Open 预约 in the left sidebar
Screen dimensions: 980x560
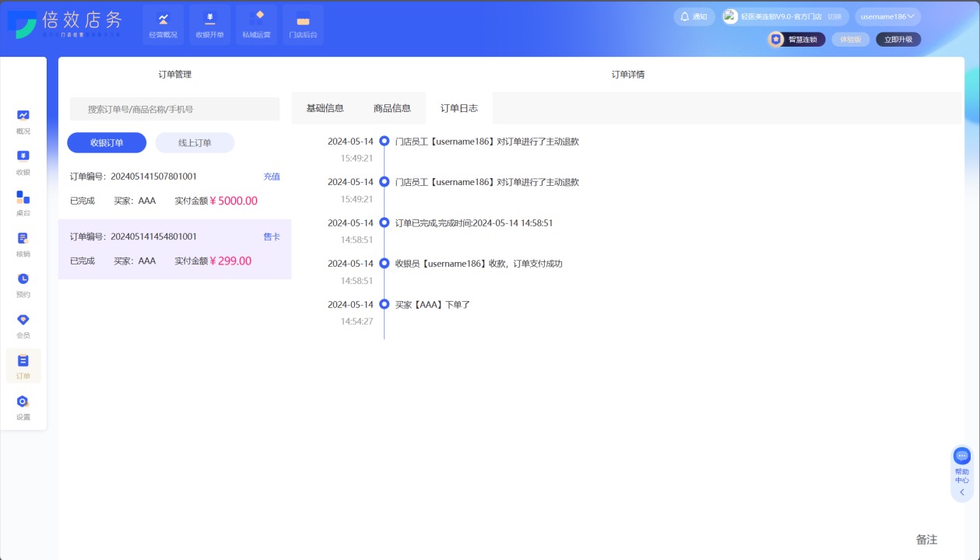pyautogui.click(x=23, y=285)
